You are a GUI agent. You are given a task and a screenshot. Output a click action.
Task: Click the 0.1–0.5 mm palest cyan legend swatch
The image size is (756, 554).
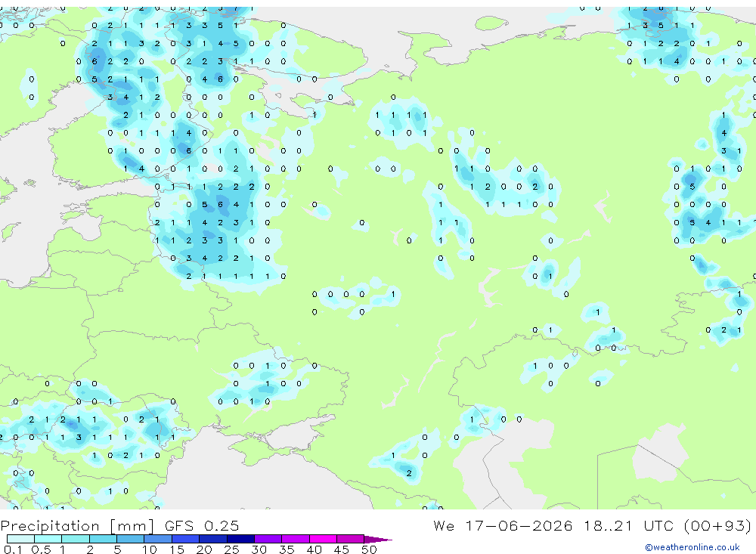20,539
